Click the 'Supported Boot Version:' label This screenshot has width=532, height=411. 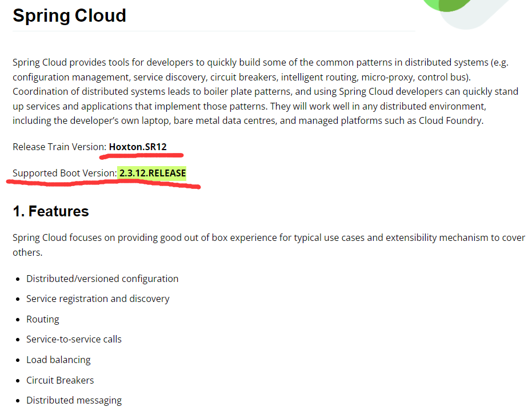pyautogui.click(x=65, y=173)
